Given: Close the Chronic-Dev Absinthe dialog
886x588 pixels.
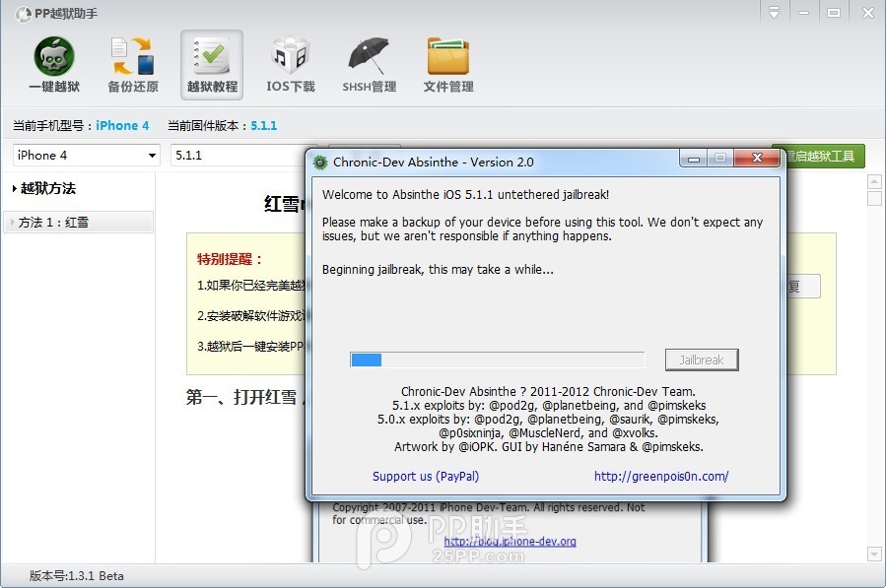Looking at the screenshot, I should 757,159.
